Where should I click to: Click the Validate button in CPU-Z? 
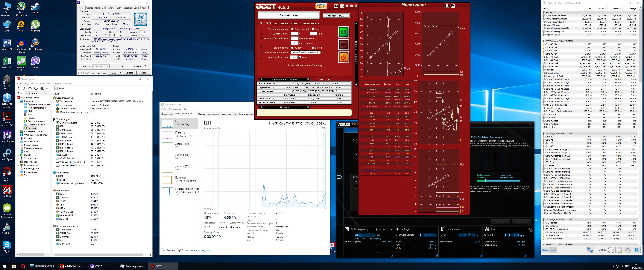(129, 73)
